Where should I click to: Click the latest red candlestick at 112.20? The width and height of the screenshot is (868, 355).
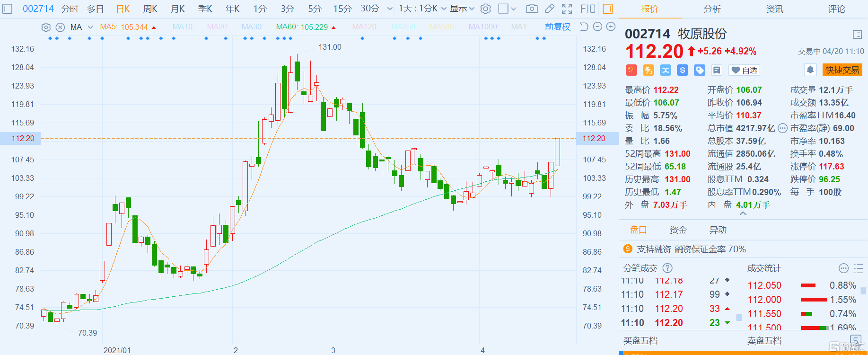[x=557, y=152]
